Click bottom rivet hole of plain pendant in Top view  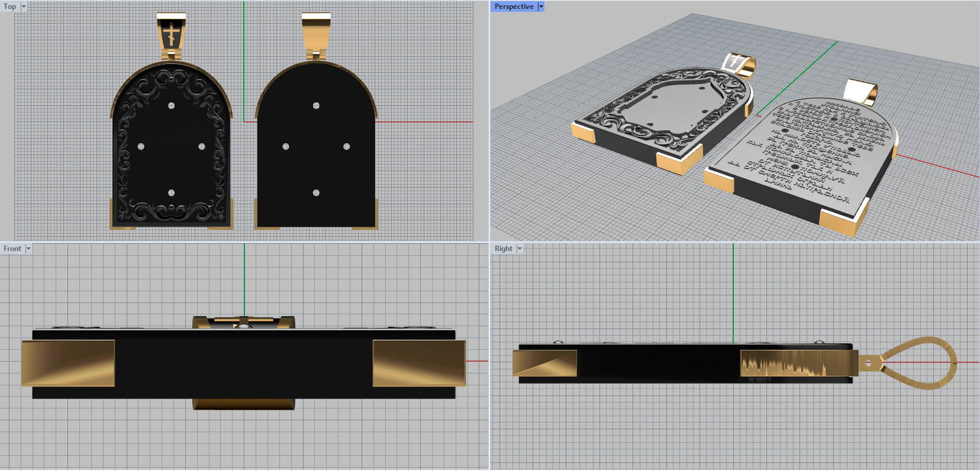tap(316, 193)
